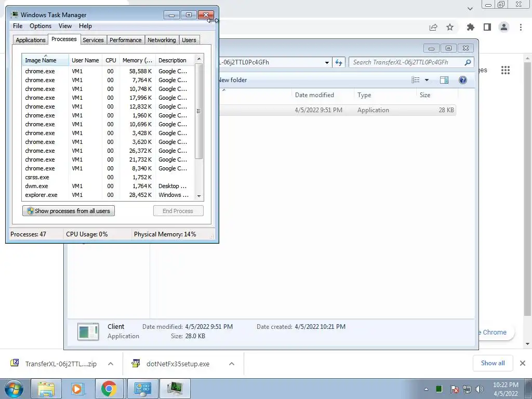Click Show processes from all users

[69, 211]
